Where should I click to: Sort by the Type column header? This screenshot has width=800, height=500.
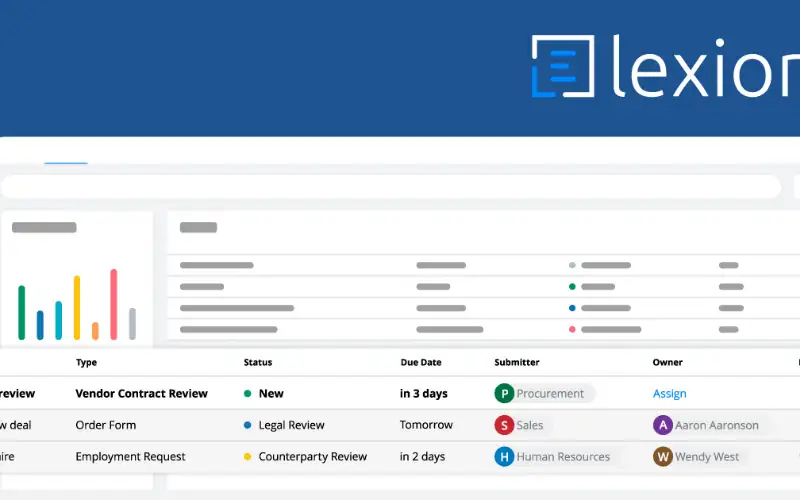click(x=86, y=362)
